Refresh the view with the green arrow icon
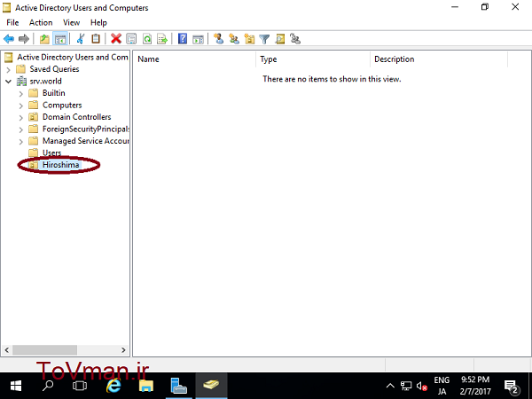The height and width of the screenshot is (399, 532). point(147,39)
